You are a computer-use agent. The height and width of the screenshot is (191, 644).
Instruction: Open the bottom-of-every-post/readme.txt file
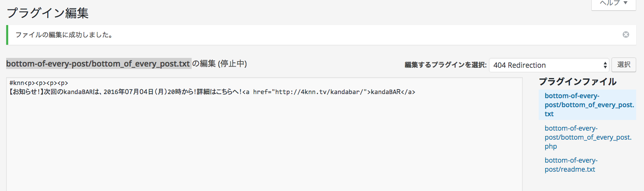pos(570,165)
